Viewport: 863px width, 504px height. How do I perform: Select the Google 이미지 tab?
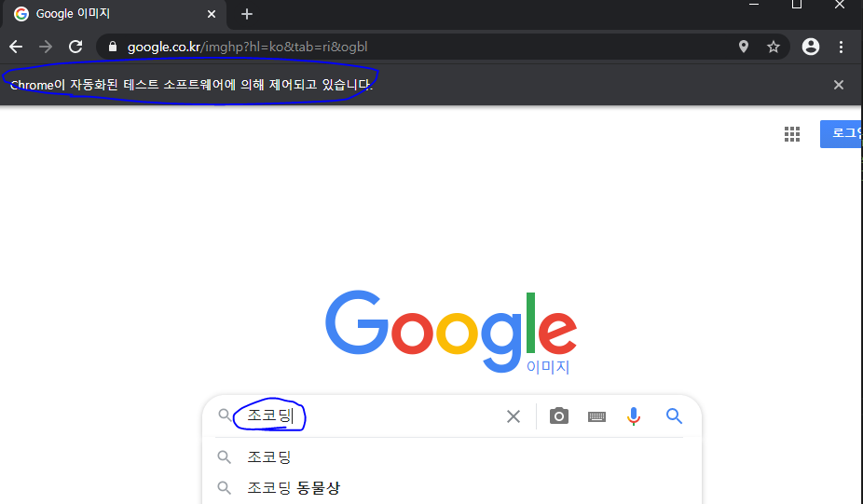click(x=115, y=14)
